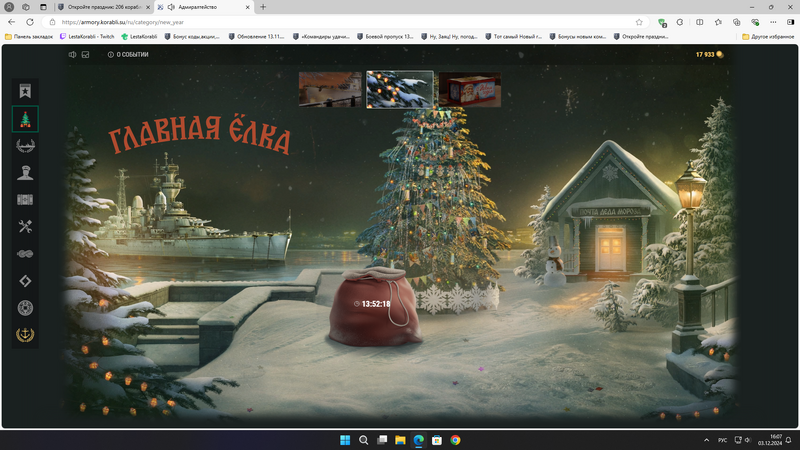Expand the Другое избранное folder
The width and height of the screenshot is (800, 450).
coord(768,37)
